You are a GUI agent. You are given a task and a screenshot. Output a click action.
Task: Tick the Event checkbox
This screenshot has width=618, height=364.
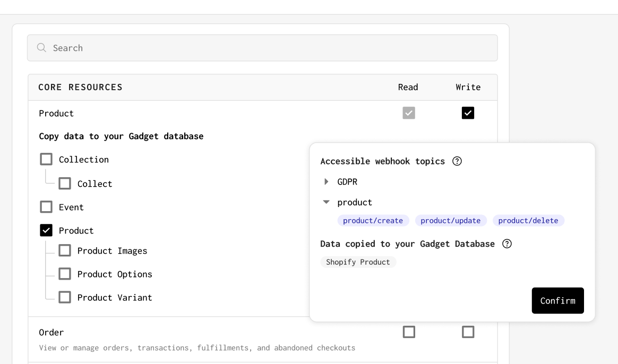pyautogui.click(x=46, y=207)
